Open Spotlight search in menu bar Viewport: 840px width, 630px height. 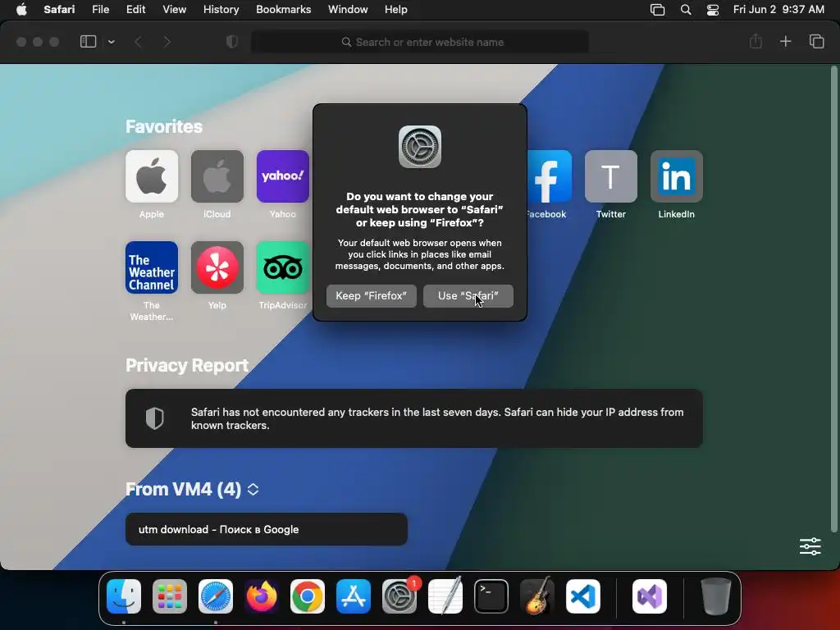[685, 10]
